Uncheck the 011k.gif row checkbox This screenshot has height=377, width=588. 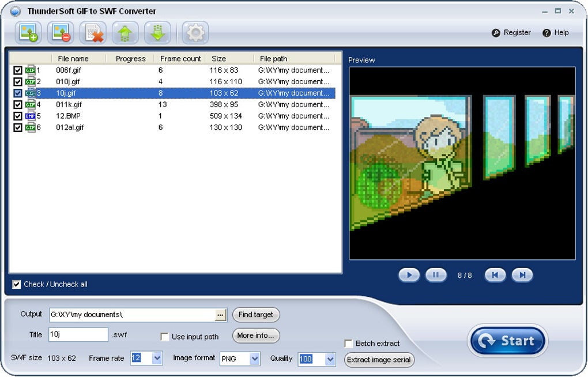click(18, 104)
